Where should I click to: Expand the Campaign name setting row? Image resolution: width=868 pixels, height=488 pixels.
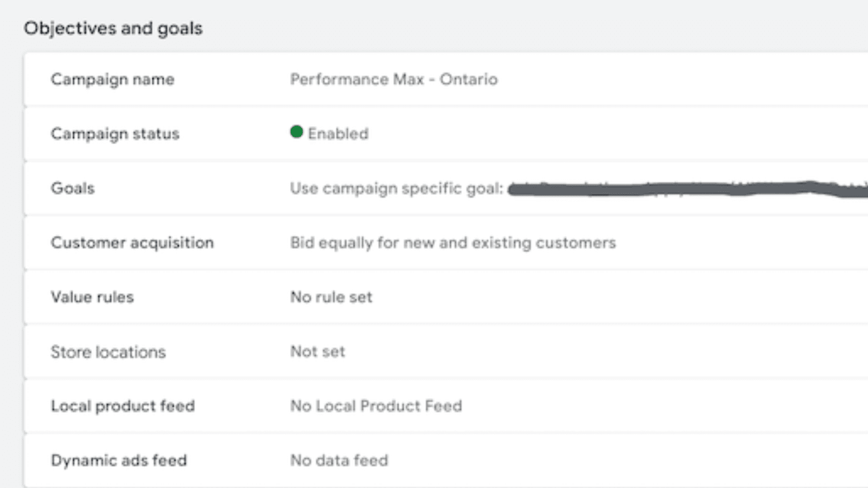112,79
